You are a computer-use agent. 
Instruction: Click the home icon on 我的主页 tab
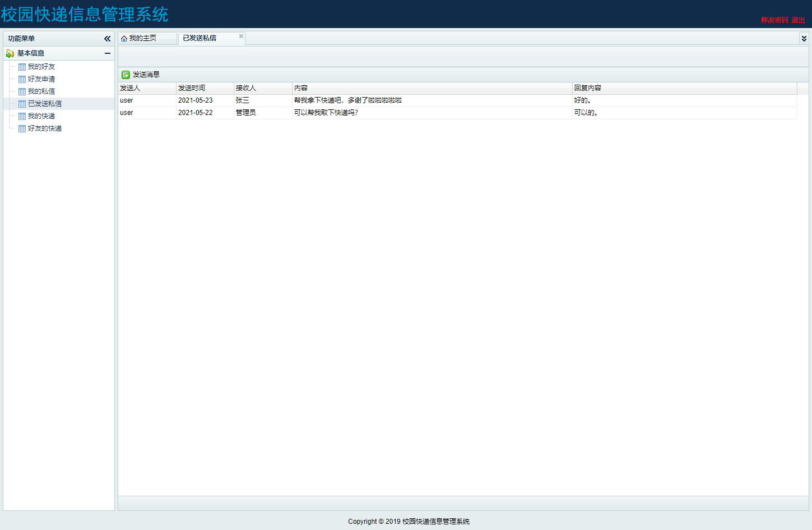[x=124, y=39]
